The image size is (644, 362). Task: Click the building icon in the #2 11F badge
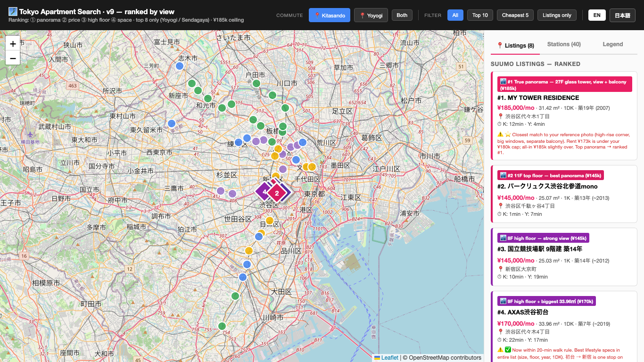click(x=504, y=176)
